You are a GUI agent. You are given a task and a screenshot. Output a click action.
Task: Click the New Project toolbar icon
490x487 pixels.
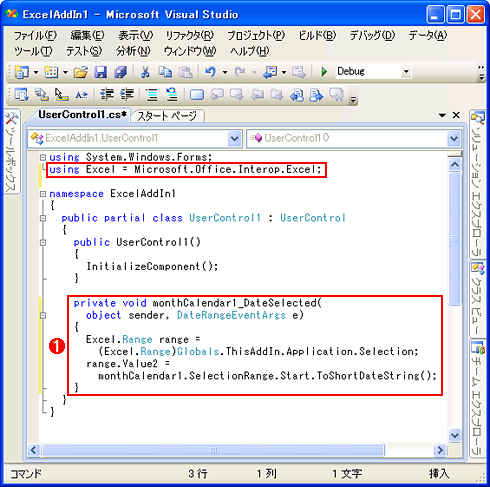point(22,72)
